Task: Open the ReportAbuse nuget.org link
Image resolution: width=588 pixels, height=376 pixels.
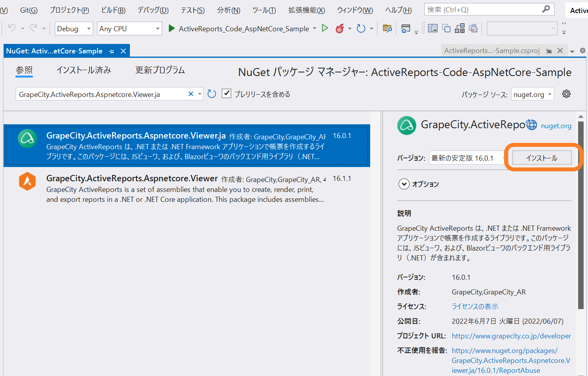Action: coord(511,360)
